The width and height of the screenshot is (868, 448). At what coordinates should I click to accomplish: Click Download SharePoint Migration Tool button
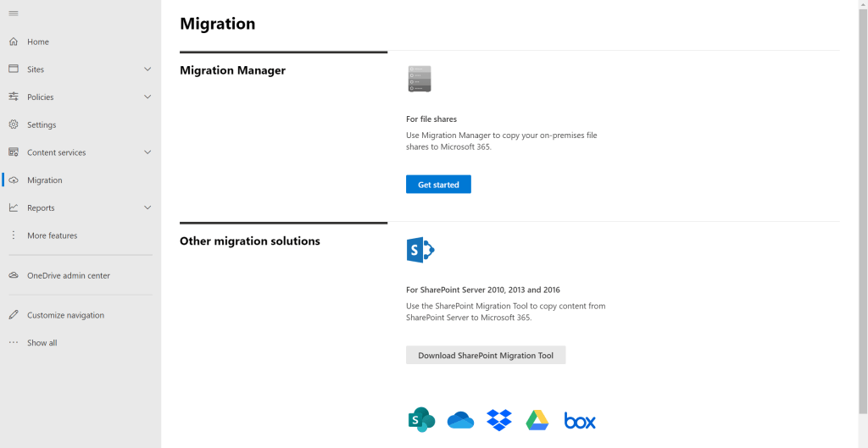pyautogui.click(x=486, y=356)
